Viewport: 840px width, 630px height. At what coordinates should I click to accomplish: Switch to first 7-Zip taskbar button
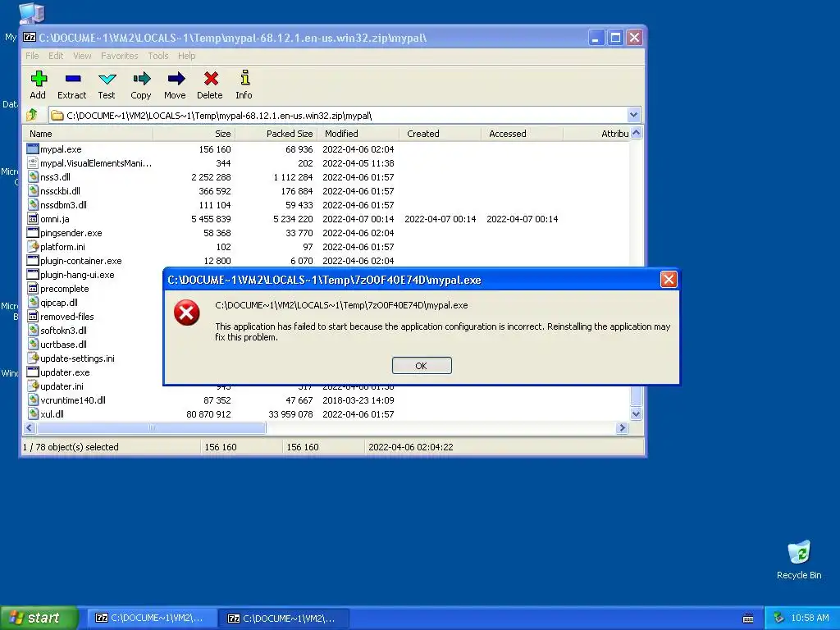[152, 618]
